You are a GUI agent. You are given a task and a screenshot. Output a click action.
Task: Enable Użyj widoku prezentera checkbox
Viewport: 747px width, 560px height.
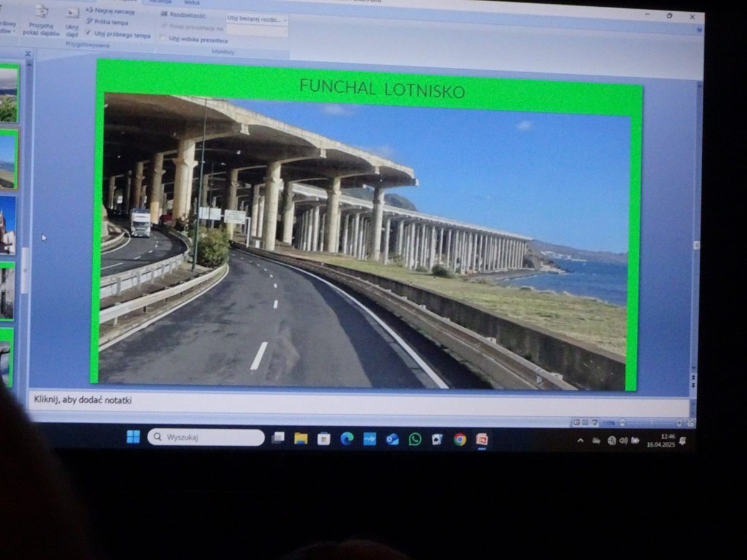click(x=163, y=39)
